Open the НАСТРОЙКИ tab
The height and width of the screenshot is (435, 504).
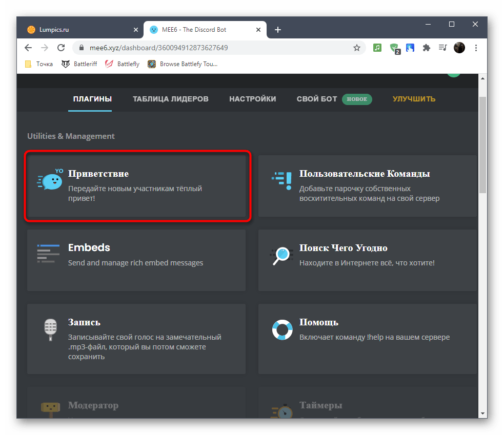[x=252, y=99]
